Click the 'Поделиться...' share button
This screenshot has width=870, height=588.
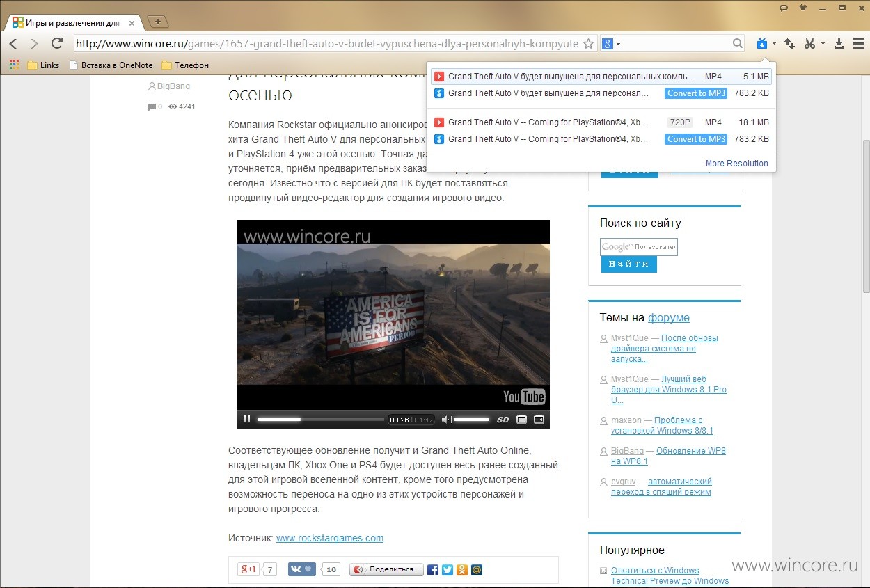click(386, 569)
